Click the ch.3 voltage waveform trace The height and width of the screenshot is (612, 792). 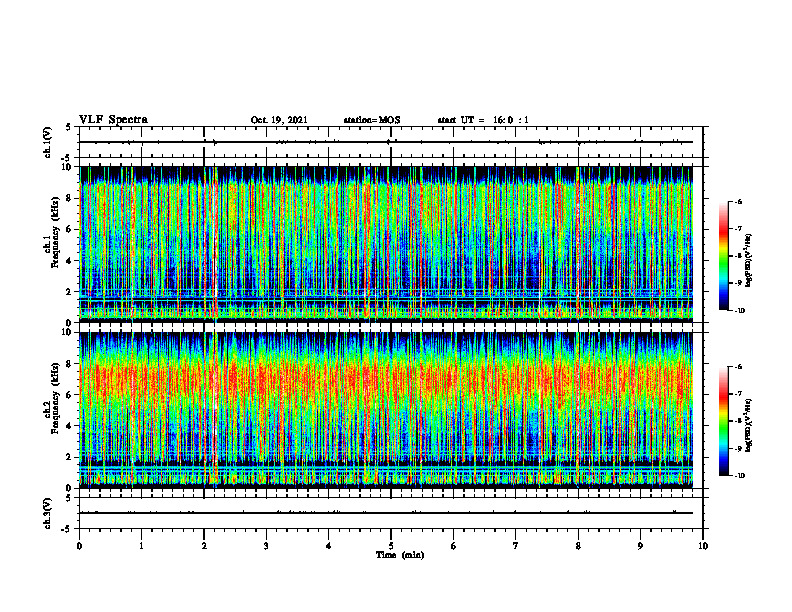pos(386,513)
